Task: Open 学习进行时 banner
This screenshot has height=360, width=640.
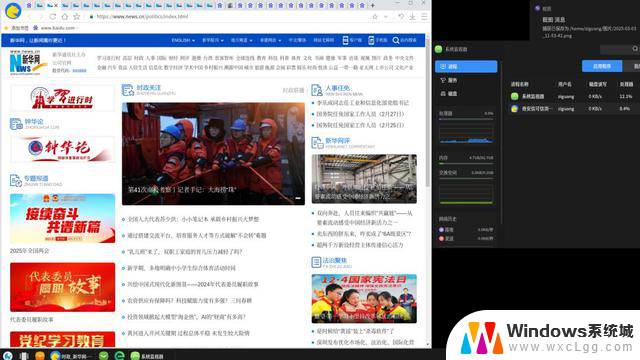Action: click(x=62, y=98)
